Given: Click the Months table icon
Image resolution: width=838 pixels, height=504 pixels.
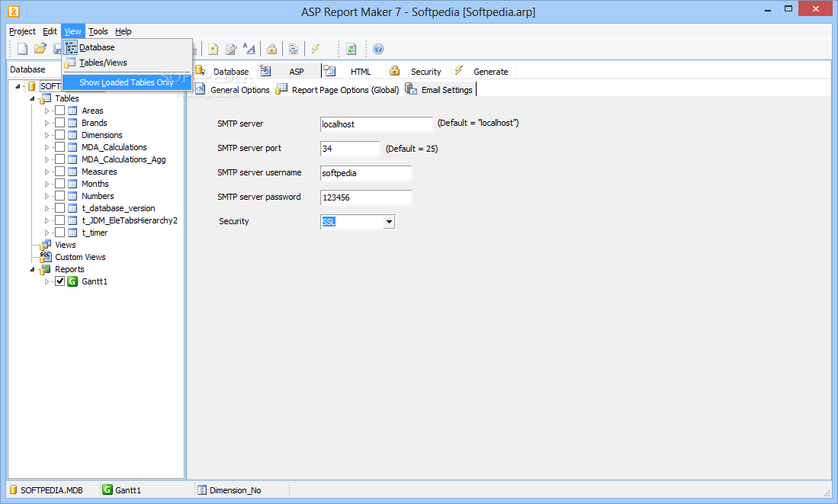Looking at the screenshot, I should 72,184.
